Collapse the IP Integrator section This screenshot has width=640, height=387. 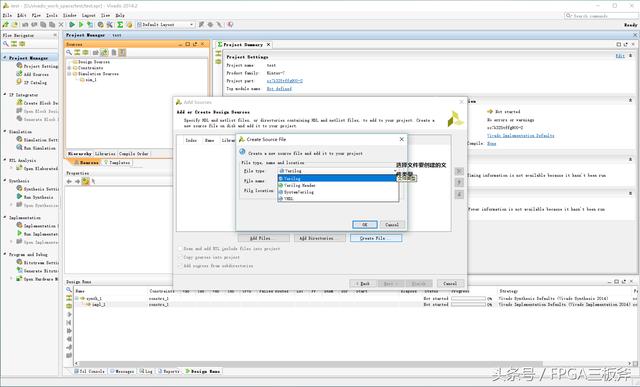(x=5, y=95)
